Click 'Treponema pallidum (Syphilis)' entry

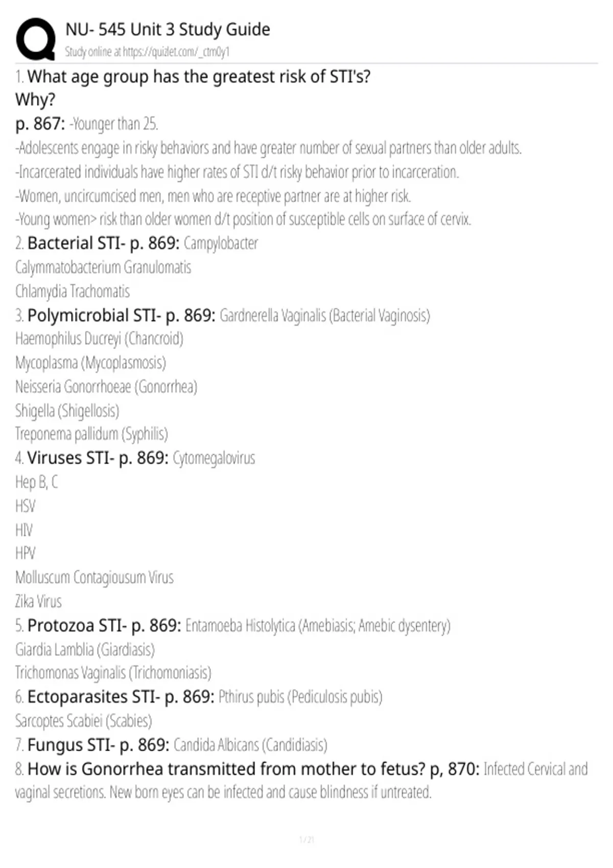point(91,434)
